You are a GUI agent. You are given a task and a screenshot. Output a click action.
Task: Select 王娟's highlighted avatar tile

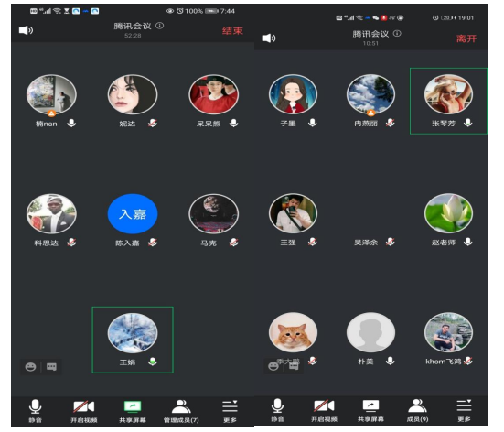(133, 340)
